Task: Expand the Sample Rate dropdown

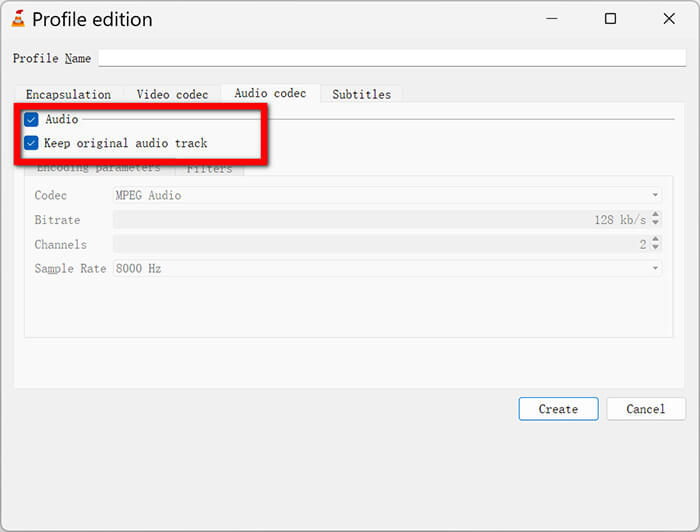Action: [x=387, y=269]
